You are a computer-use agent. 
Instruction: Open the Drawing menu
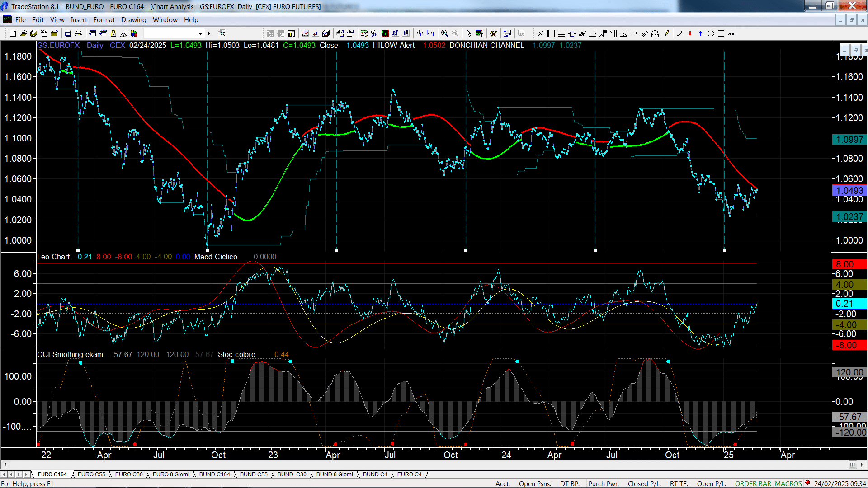pos(134,20)
